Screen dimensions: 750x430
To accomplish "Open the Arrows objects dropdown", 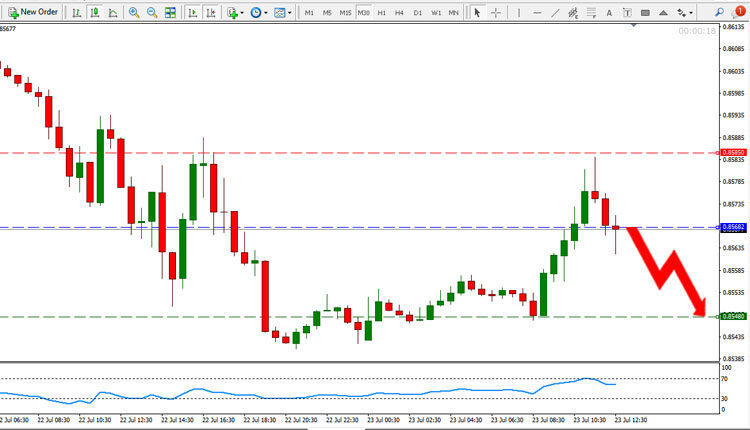I will (x=685, y=13).
